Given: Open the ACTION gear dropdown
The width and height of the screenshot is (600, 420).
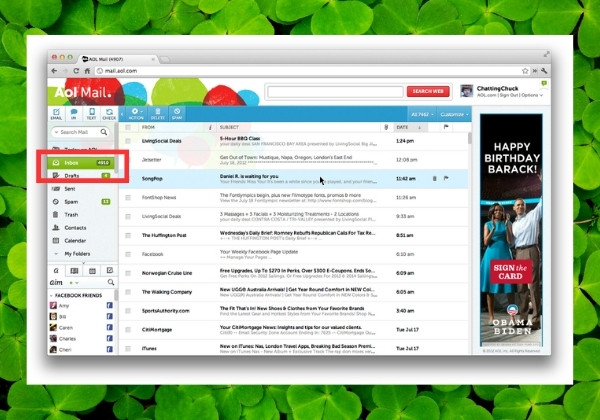Looking at the screenshot, I should [x=136, y=114].
